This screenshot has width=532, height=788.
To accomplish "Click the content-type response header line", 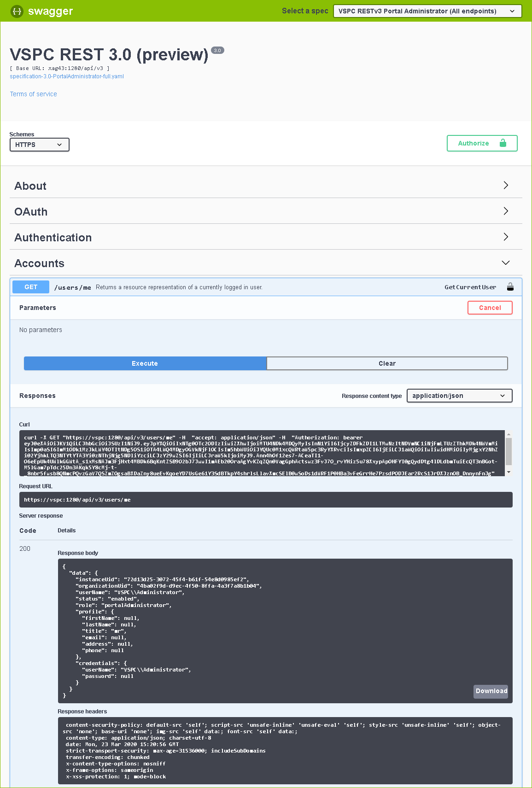I will click(138, 738).
